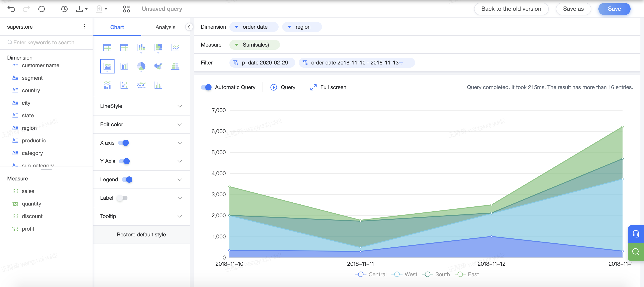Select the area chart type

(107, 66)
